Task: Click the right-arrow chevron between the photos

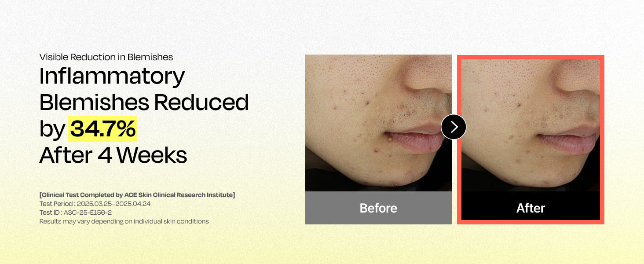Action: (454, 127)
